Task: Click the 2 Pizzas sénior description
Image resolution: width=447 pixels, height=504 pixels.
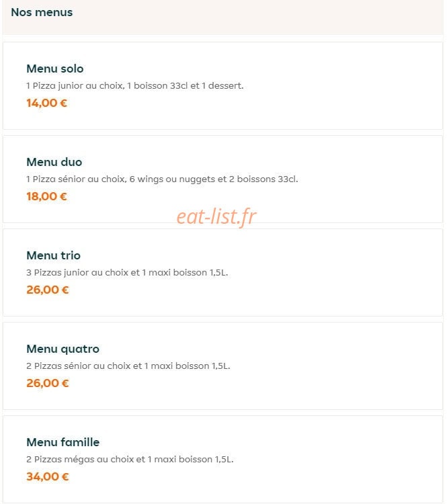Action: click(x=128, y=366)
